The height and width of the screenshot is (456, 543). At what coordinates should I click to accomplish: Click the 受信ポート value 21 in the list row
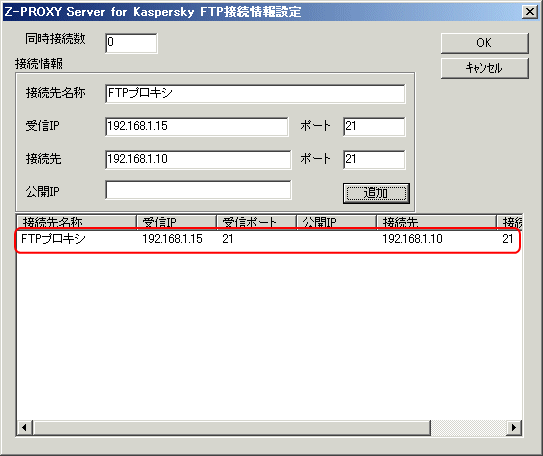(228, 239)
